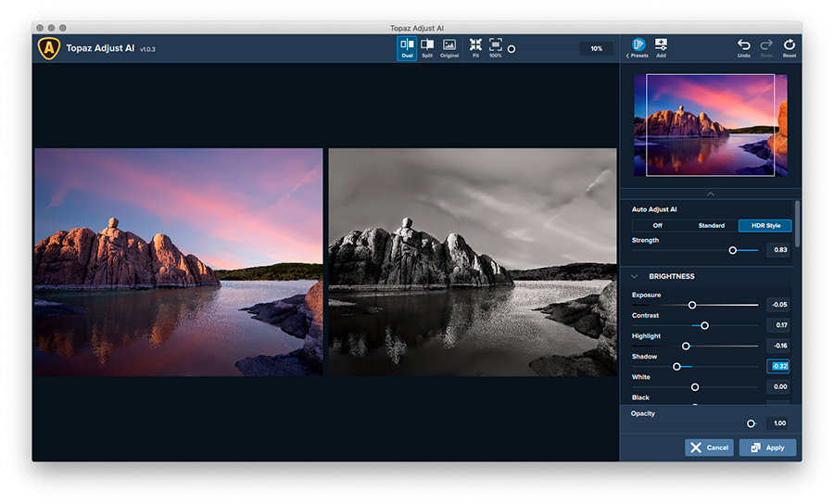
Task: Apply the adjustments
Action: [x=767, y=447]
